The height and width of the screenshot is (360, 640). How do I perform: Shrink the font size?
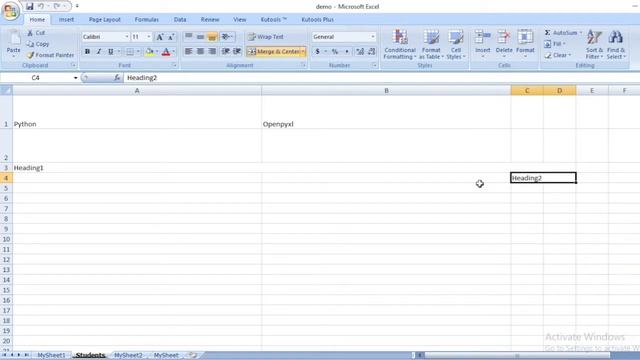(x=171, y=37)
